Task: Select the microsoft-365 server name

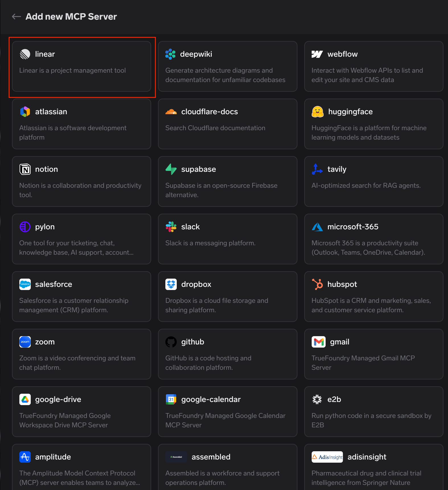Action: coord(353,227)
